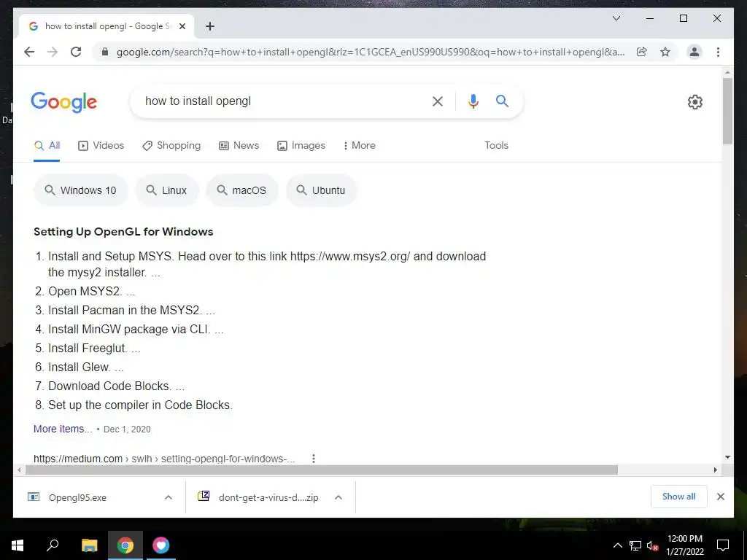Switch to the Images tab
Viewport: 747px width, 560px height.
pyautogui.click(x=301, y=146)
